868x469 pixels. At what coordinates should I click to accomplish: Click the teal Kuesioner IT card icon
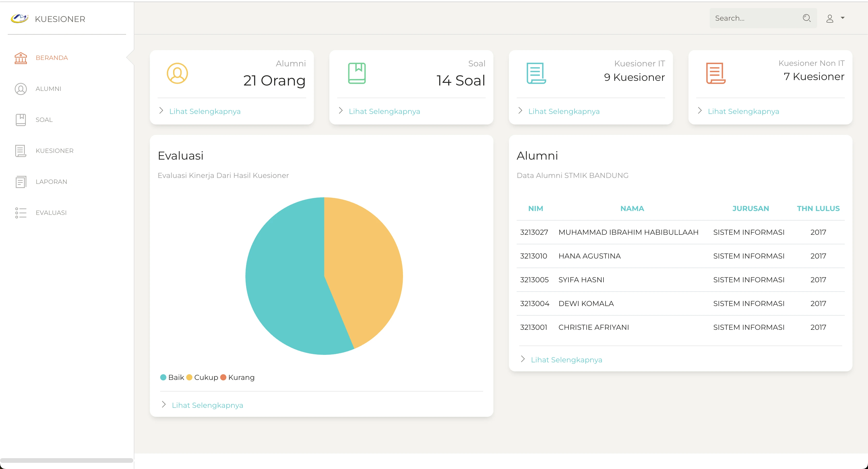point(536,73)
